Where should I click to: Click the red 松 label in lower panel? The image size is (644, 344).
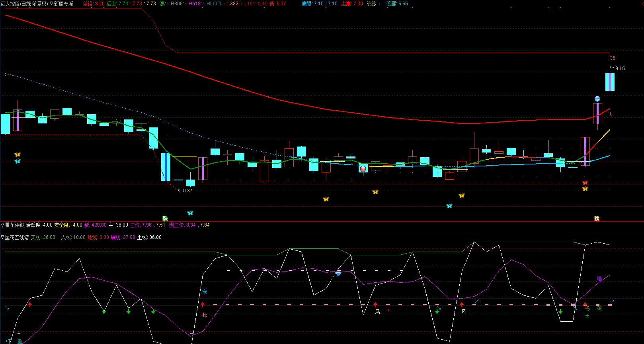[205, 315]
